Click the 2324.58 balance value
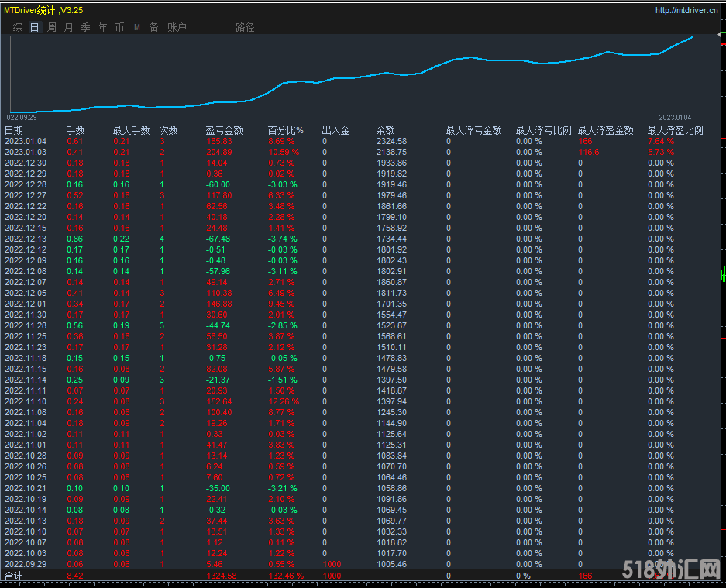This screenshot has height=588, width=726. [x=392, y=141]
